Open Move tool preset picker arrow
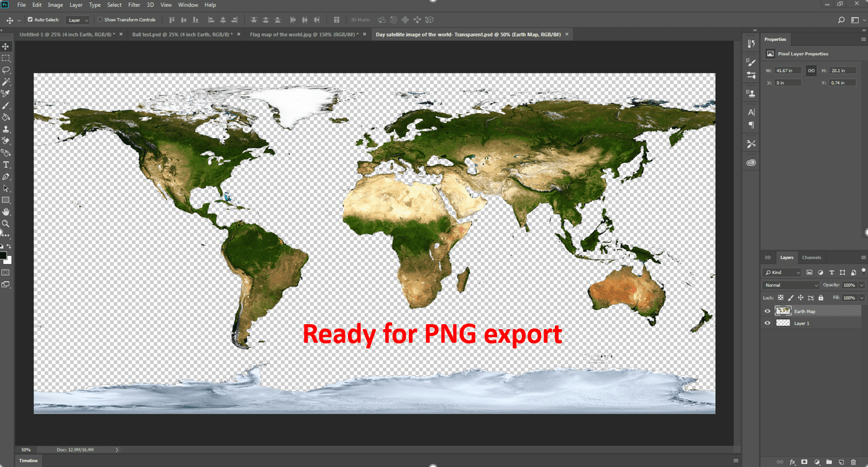Image resolution: width=868 pixels, height=467 pixels. pyautogui.click(x=19, y=20)
